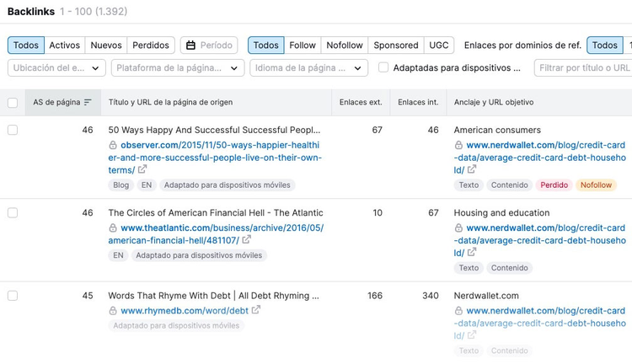Select Todos backlink status tab
This screenshot has width=632, height=364.
(26, 45)
